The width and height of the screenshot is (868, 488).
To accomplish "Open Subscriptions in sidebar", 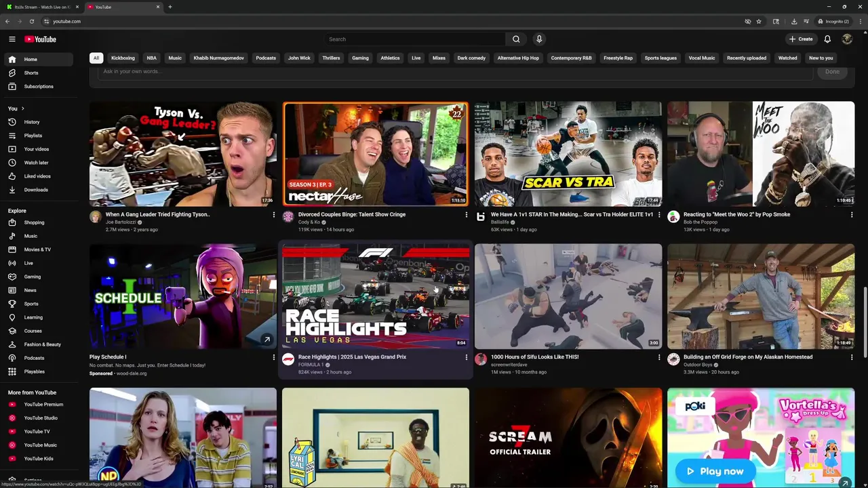I will point(38,86).
